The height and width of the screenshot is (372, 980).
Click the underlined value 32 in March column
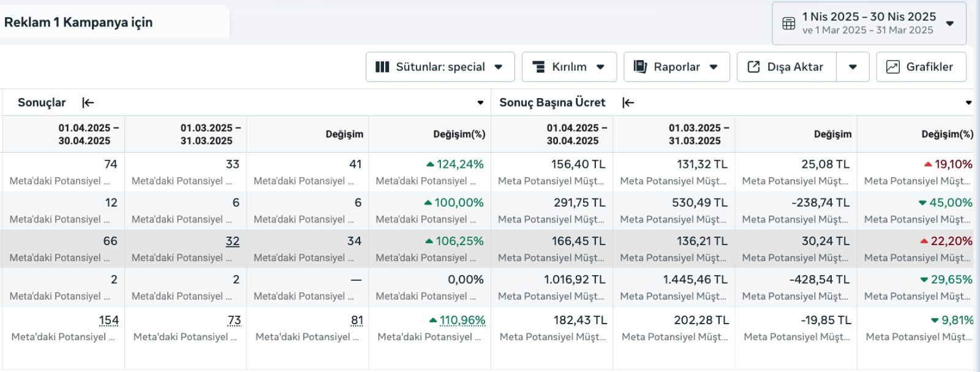point(232,241)
